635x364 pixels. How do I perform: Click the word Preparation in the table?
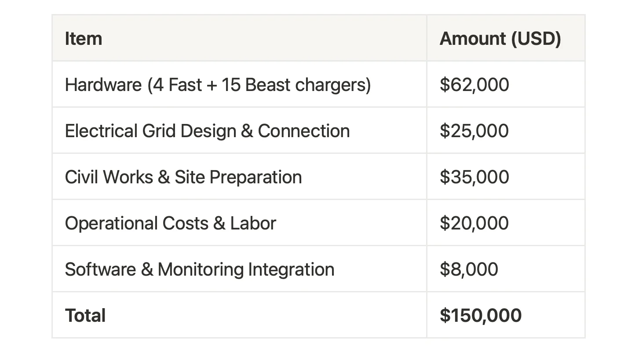tap(255, 177)
